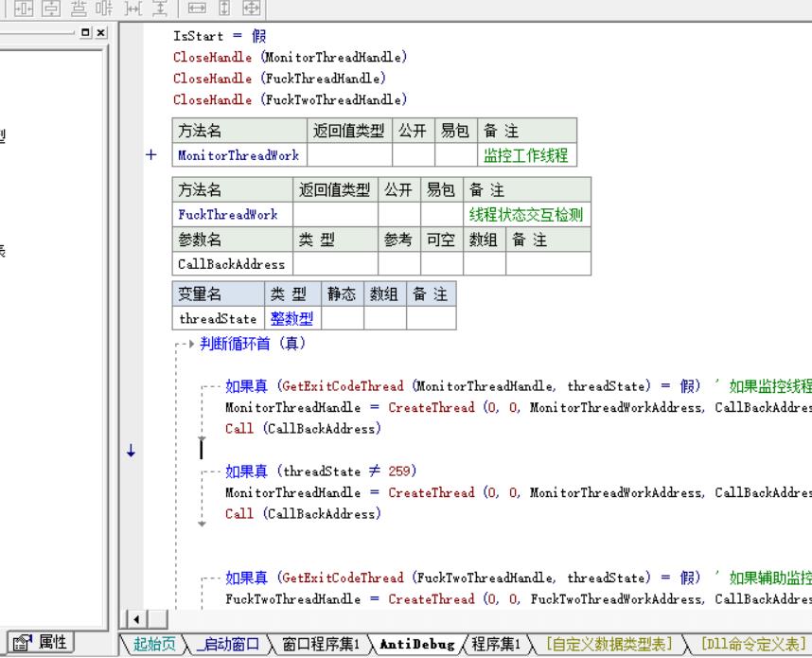Close the left side panel
812x658 pixels.
click(101, 32)
